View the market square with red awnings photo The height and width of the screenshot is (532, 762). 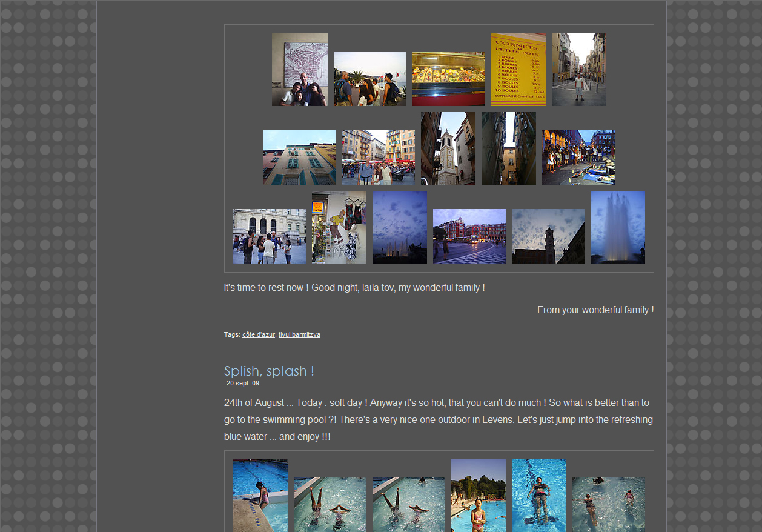(x=378, y=158)
